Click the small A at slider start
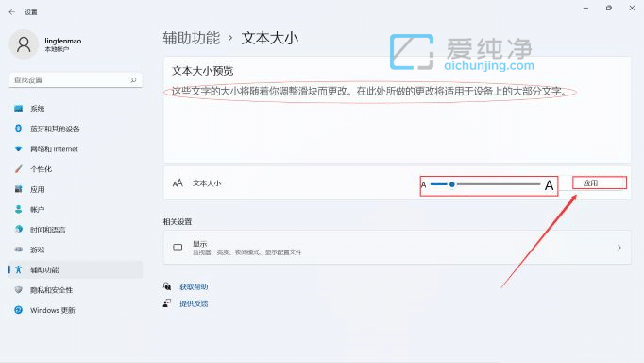 coord(424,185)
